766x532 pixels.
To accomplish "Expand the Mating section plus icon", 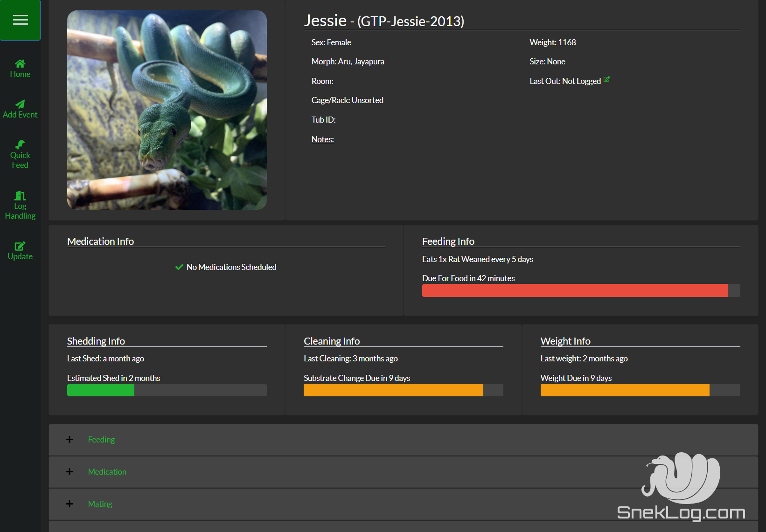I will (70, 504).
